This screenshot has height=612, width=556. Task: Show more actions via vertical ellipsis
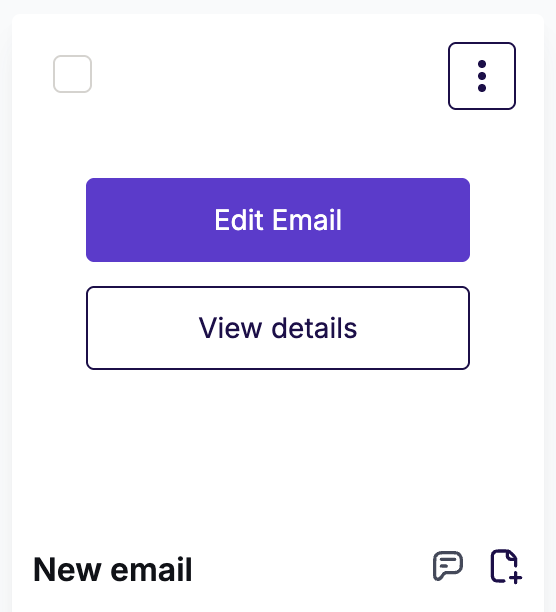pyautogui.click(x=482, y=76)
